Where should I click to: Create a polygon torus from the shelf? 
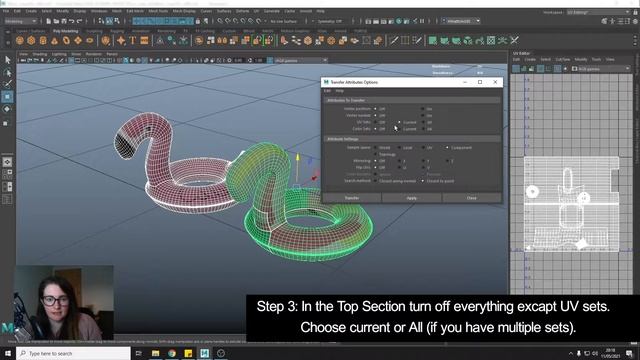click(66, 40)
